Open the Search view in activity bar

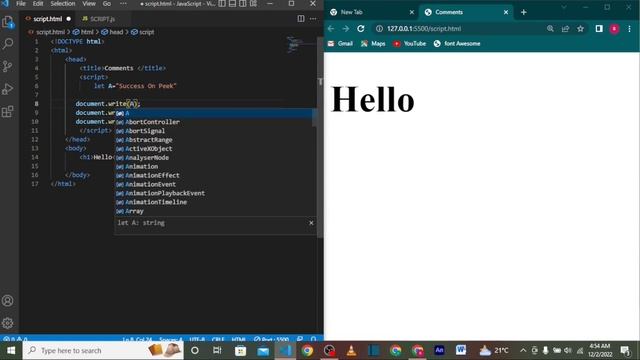point(8,44)
